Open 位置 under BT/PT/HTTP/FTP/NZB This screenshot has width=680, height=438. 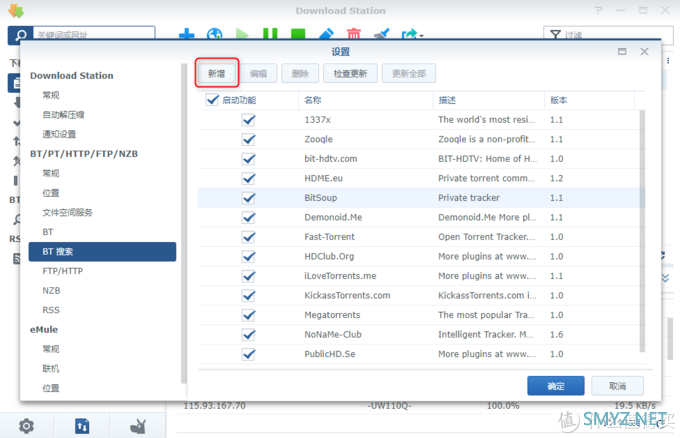51,193
